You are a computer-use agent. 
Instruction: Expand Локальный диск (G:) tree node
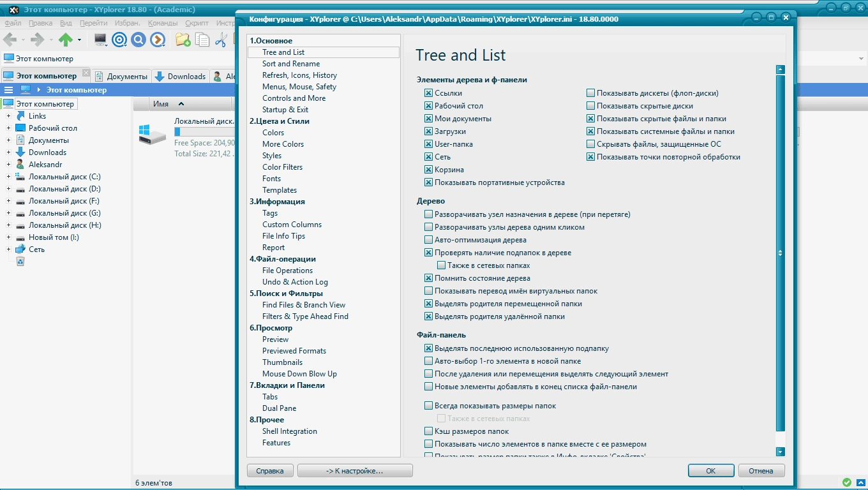(x=8, y=212)
